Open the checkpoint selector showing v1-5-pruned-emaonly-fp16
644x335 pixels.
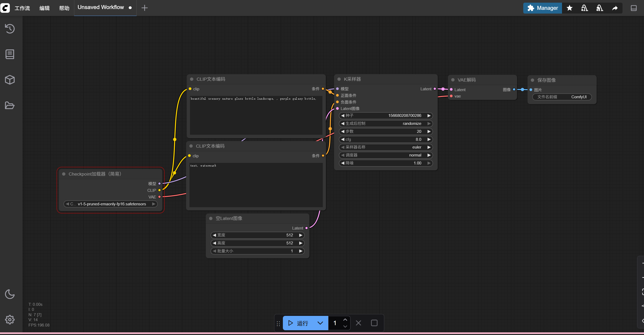[110, 204]
